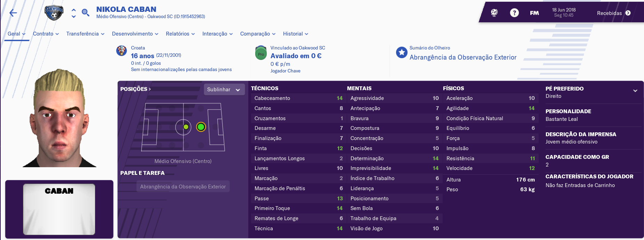Click Abrangência da Observação Exterior scout link

(463, 57)
